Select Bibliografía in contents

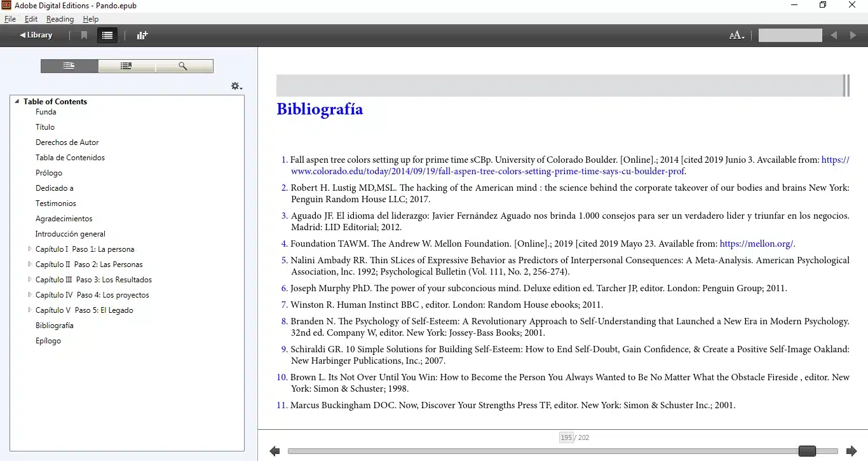pos(55,326)
